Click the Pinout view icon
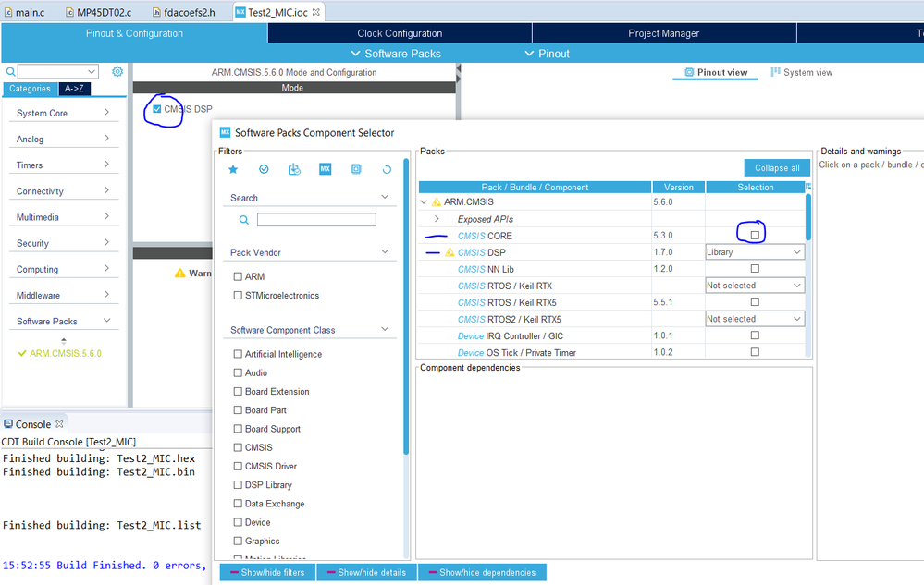This screenshot has width=924, height=585. click(x=689, y=72)
